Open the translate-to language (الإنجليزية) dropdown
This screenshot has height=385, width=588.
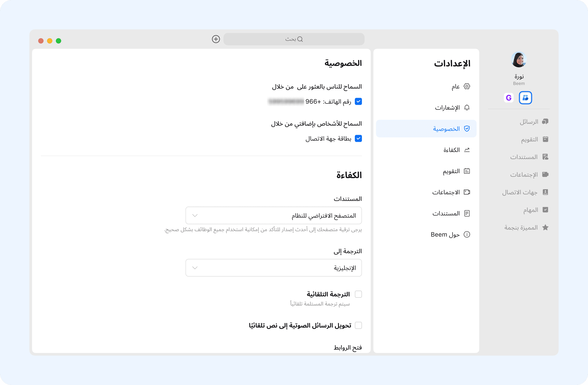click(x=273, y=268)
